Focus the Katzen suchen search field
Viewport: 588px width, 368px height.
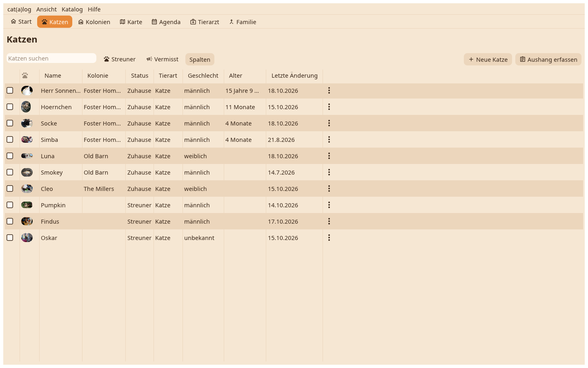(51, 58)
